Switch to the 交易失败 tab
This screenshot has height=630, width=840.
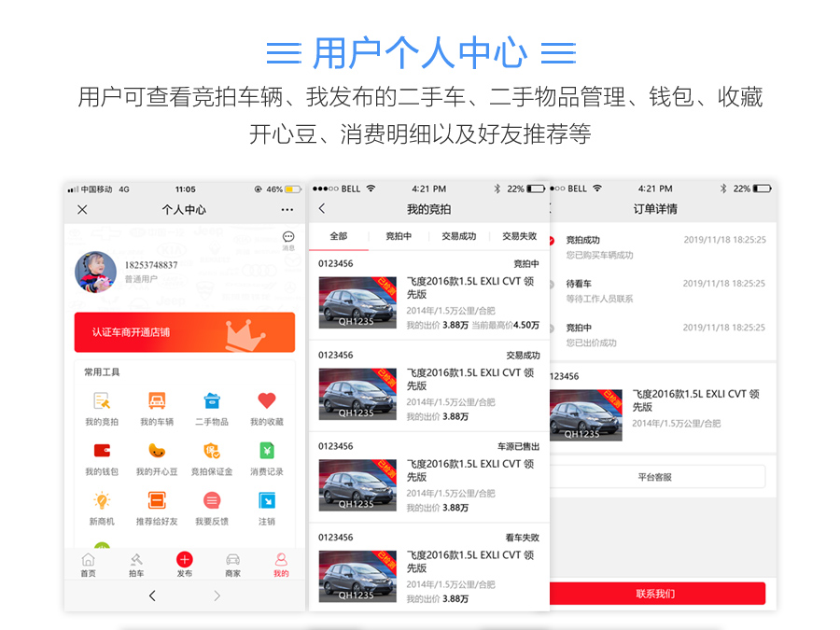pos(519,237)
